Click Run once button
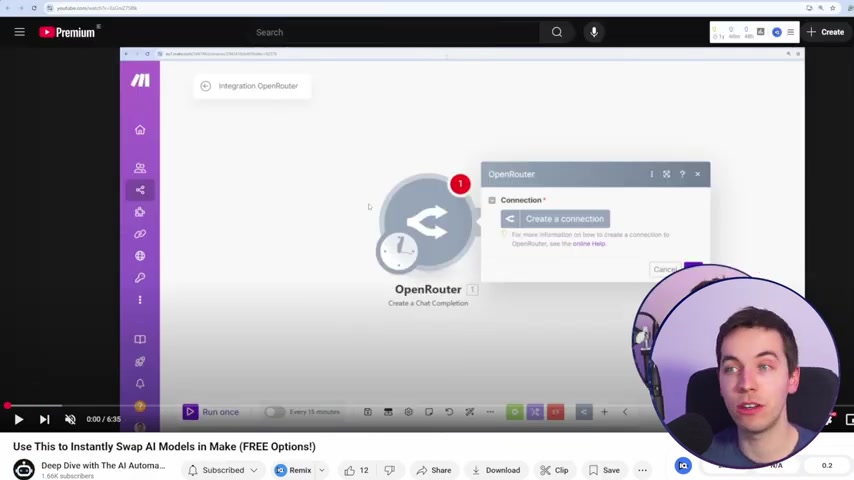 coord(211,412)
